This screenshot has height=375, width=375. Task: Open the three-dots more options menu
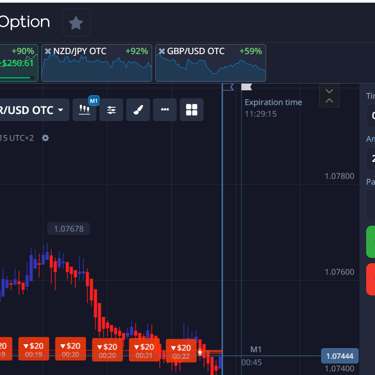[x=165, y=110]
